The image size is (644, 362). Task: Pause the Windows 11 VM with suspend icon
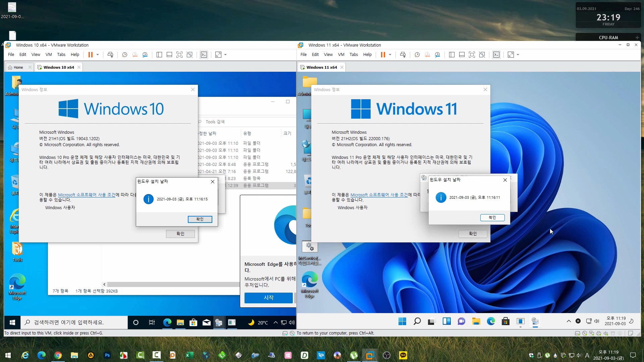pyautogui.click(x=383, y=55)
